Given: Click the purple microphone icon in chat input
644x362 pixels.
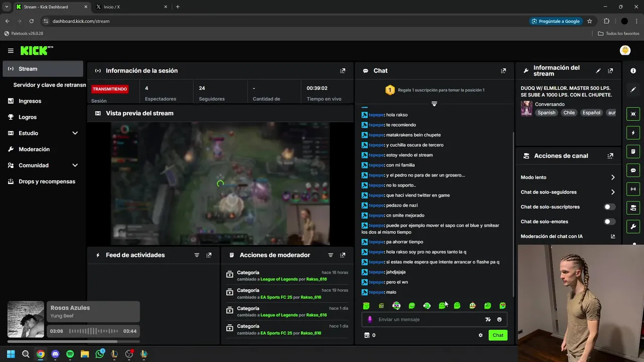Looking at the screenshot, I should coord(370,319).
